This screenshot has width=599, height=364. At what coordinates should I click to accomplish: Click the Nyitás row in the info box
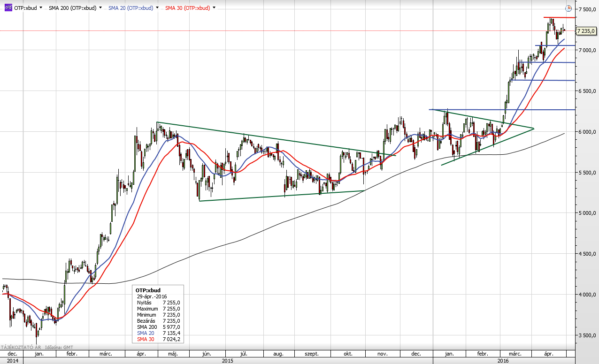click(x=158, y=303)
